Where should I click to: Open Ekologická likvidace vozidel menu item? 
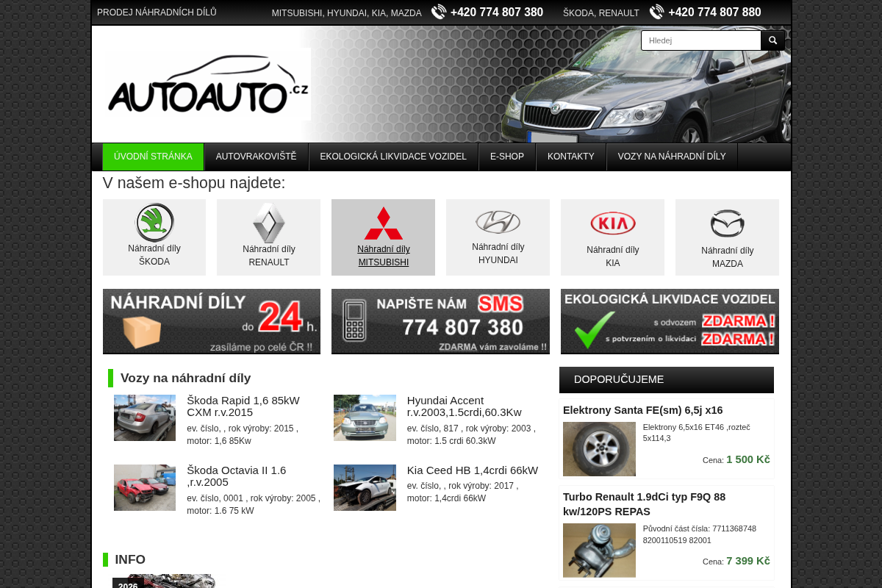click(393, 157)
